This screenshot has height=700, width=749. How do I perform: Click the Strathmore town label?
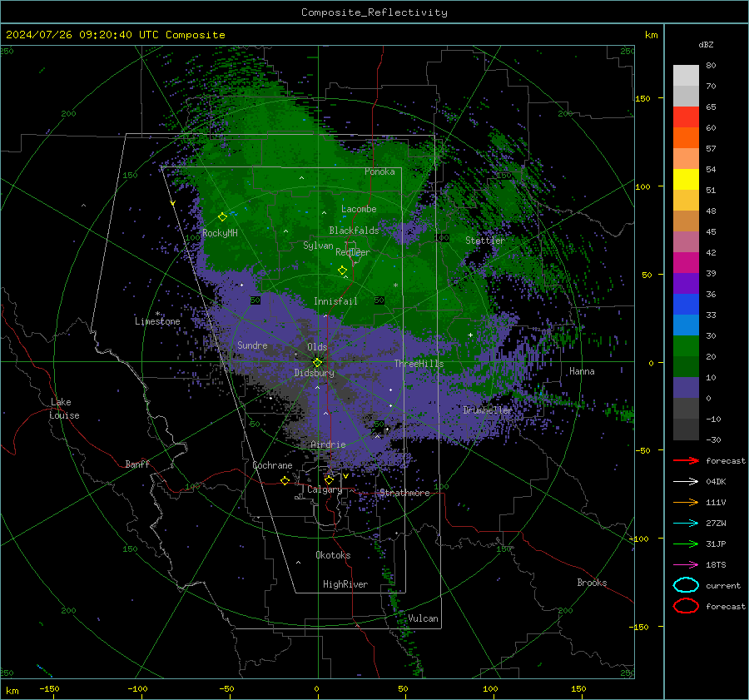pyautogui.click(x=404, y=493)
